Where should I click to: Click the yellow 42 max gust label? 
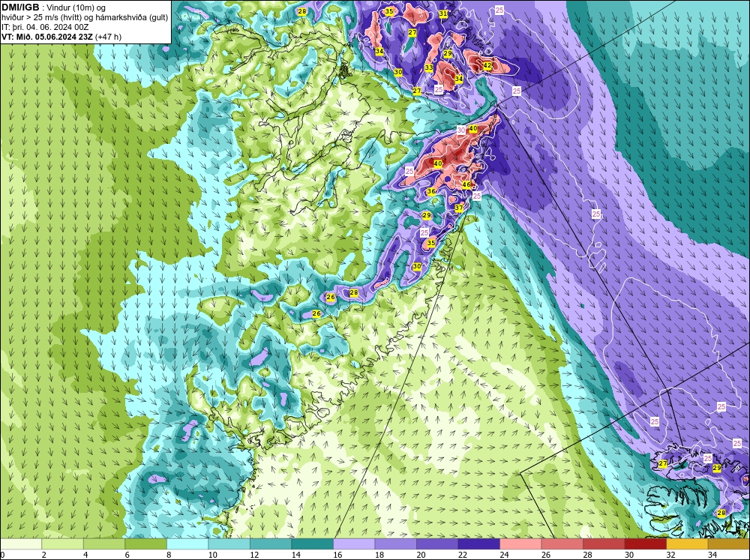[x=487, y=65]
